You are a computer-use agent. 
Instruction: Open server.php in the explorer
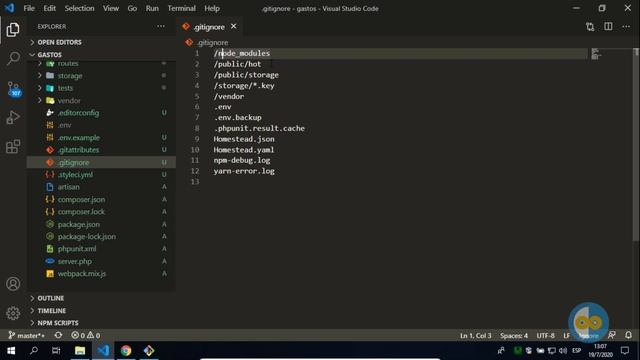(75, 261)
